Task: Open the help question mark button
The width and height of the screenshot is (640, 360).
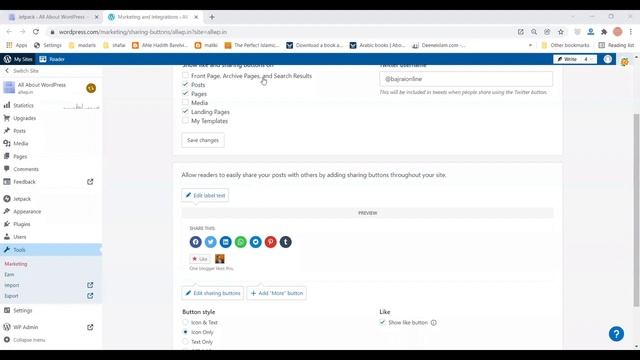Action: pyautogui.click(x=616, y=334)
